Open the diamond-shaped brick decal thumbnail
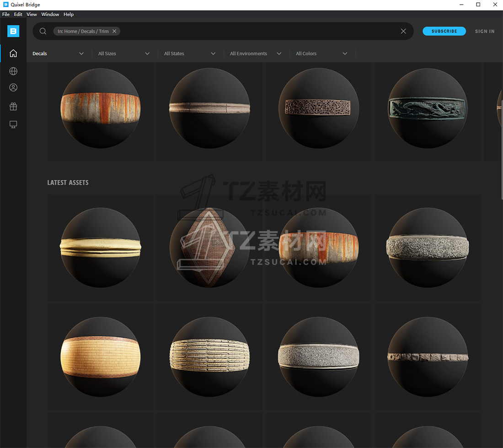503x448 pixels. point(209,248)
